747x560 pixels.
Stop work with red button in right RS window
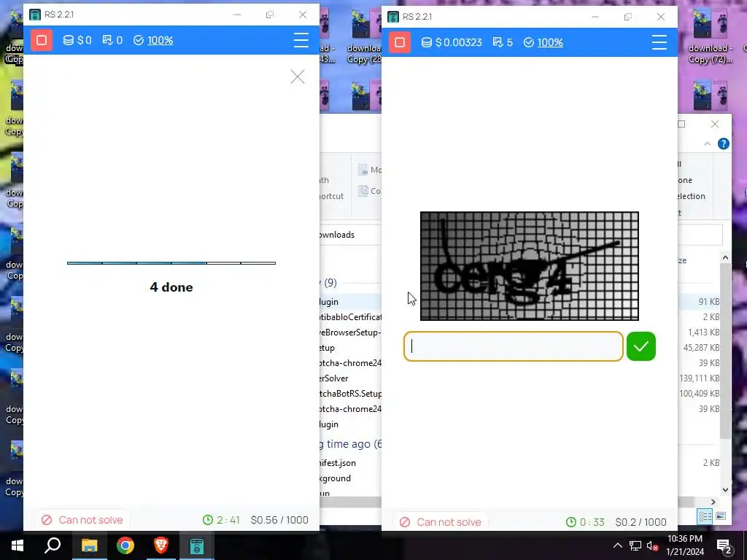pyautogui.click(x=400, y=42)
